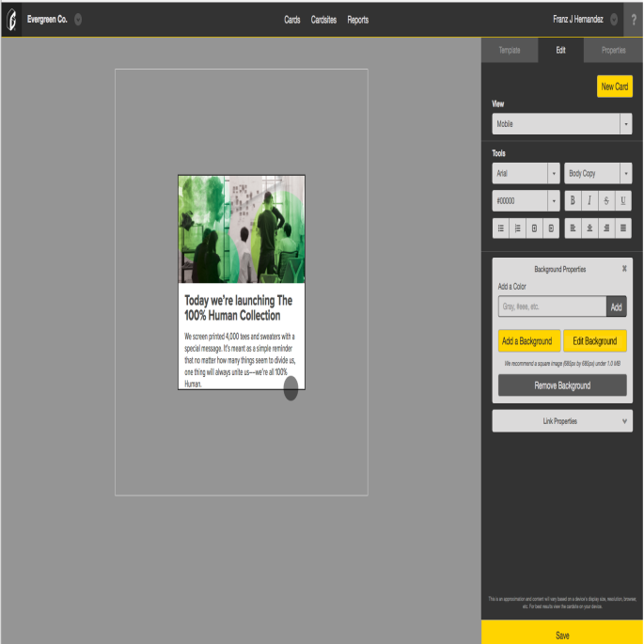This screenshot has height=644, width=644.
Task: Toggle bold text formatting
Action: tap(573, 201)
